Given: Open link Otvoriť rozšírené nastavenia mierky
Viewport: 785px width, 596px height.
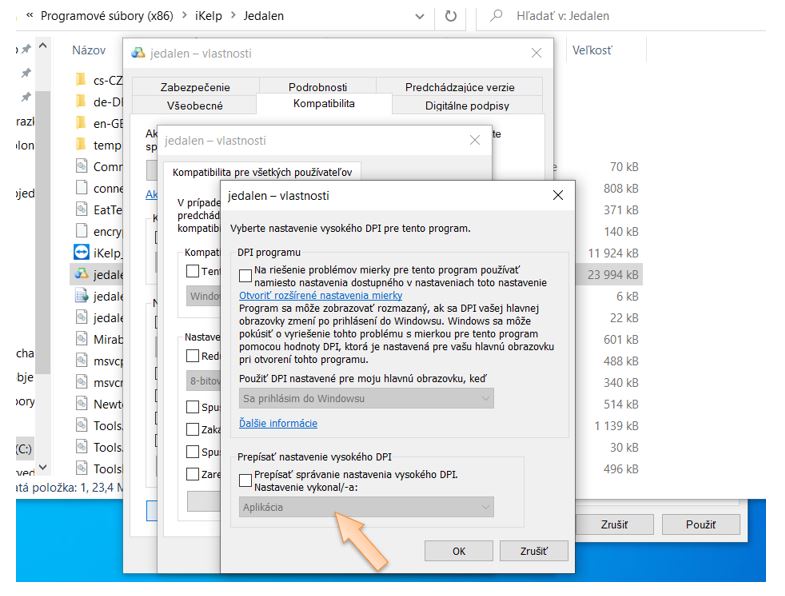Looking at the screenshot, I should tap(320, 296).
